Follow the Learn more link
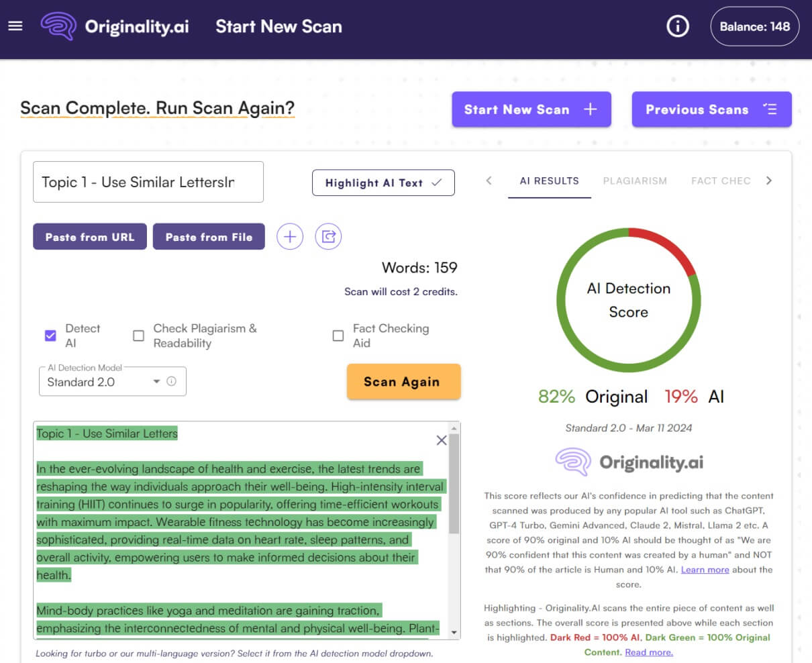812x663 pixels. click(705, 570)
